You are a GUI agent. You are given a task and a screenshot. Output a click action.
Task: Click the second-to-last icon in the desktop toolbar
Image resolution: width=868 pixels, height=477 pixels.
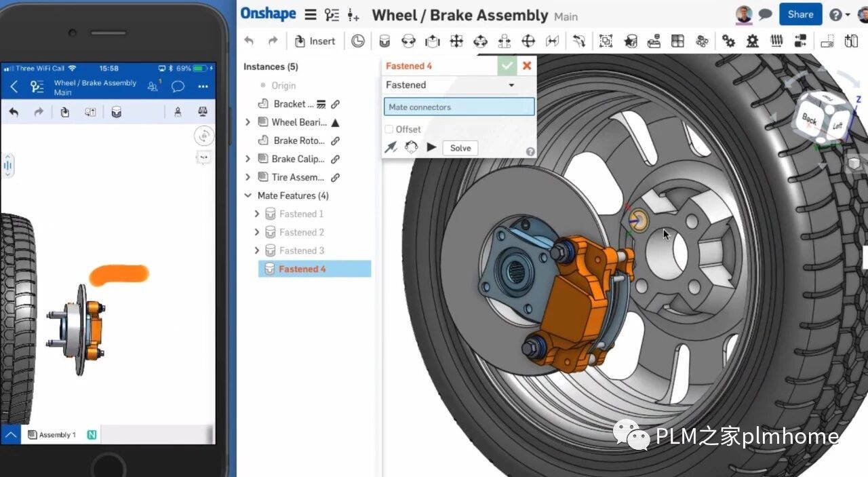point(827,41)
